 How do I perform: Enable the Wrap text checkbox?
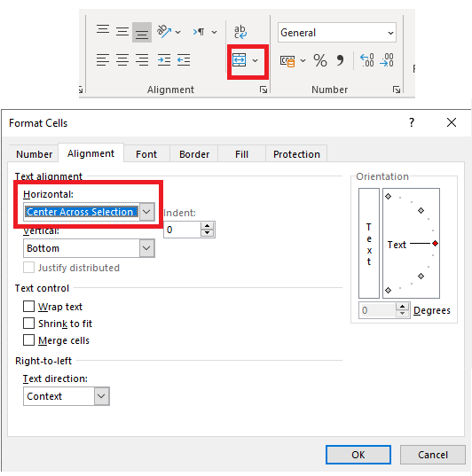click(29, 307)
